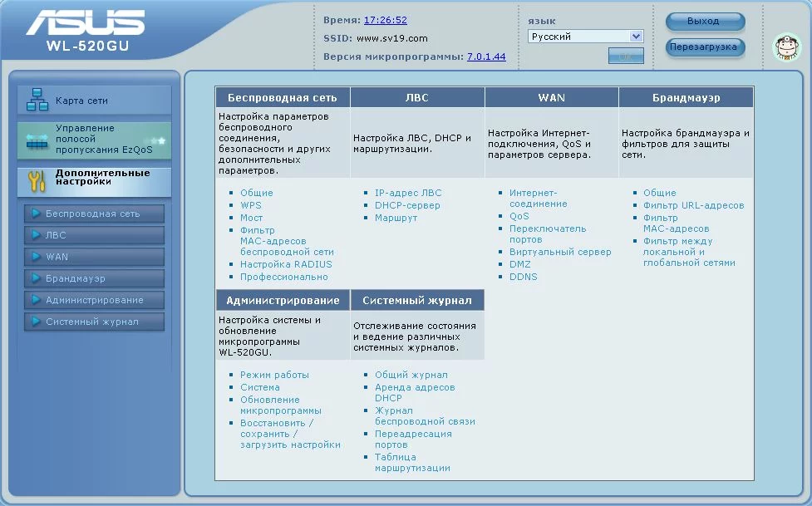
Task: Click the network map icon in sidebar
Action: [x=37, y=101]
